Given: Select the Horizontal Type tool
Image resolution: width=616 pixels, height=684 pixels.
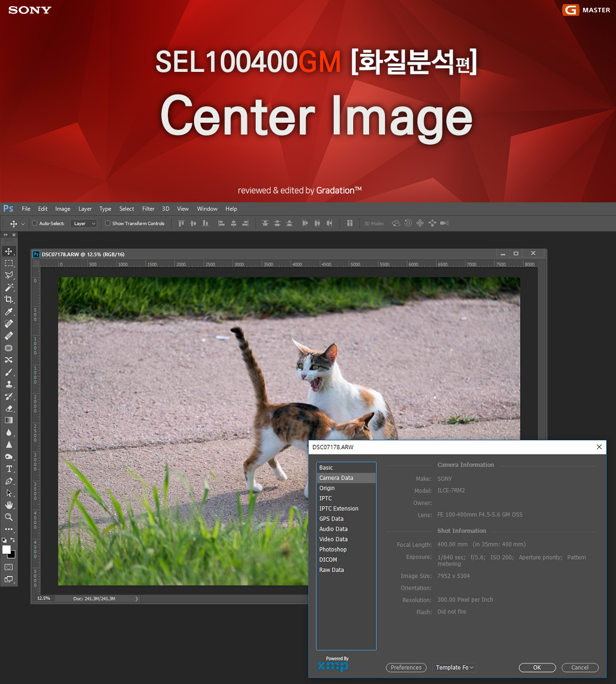Looking at the screenshot, I should (x=9, y=469).
